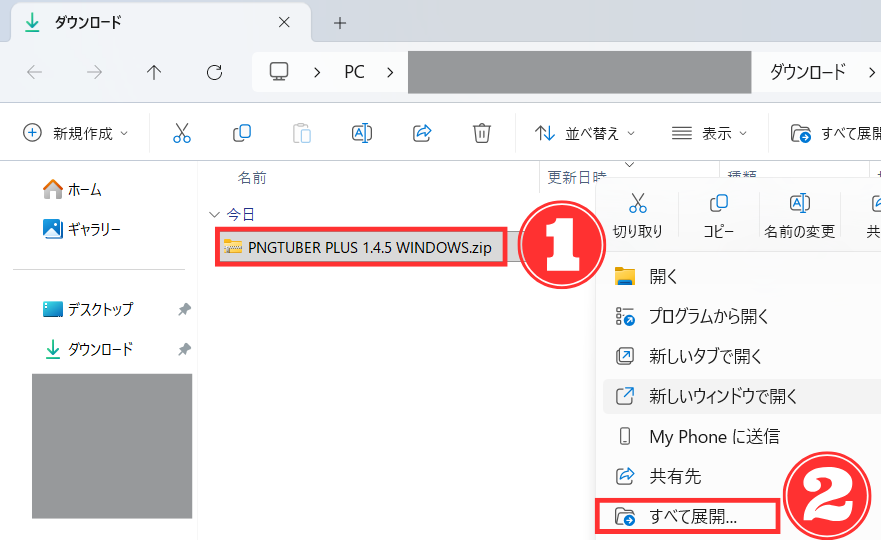The height and width of the screenshot is (540, 881).
Task: Expand the chevron after the monitor icon
Action: point(317,72)
